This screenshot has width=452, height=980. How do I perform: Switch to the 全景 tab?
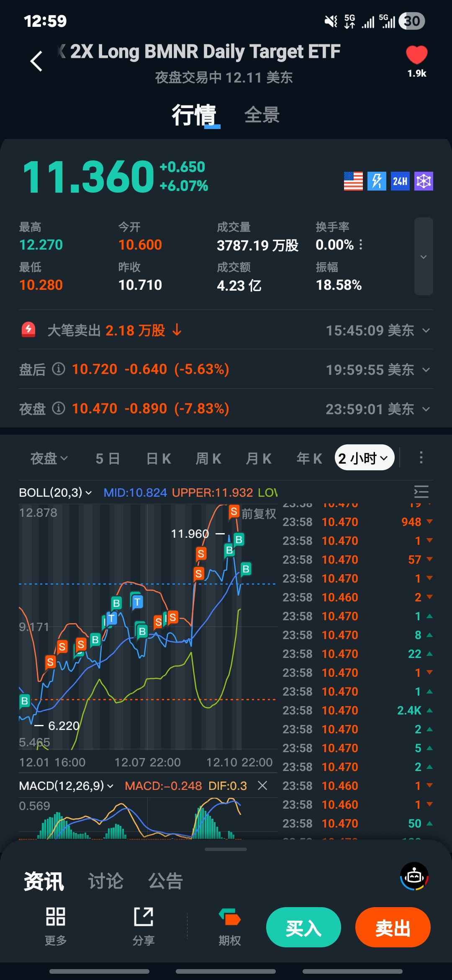pyautogui.click(x=262, y=115)
